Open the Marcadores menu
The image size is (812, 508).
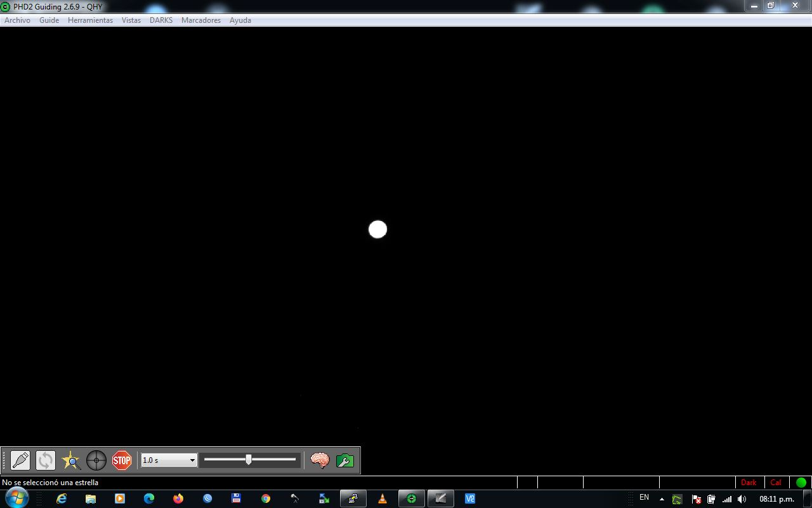(201, 20)
